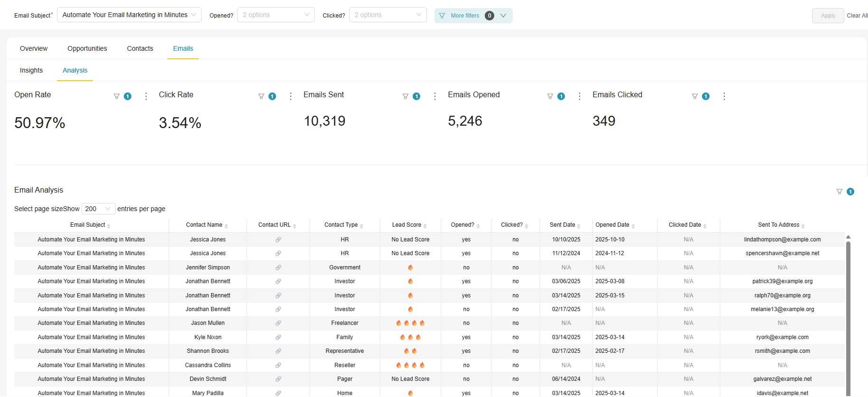The width and height of the screenshot is (868, 397).
Task: Expand the More filters button
Action: [473, 16]
